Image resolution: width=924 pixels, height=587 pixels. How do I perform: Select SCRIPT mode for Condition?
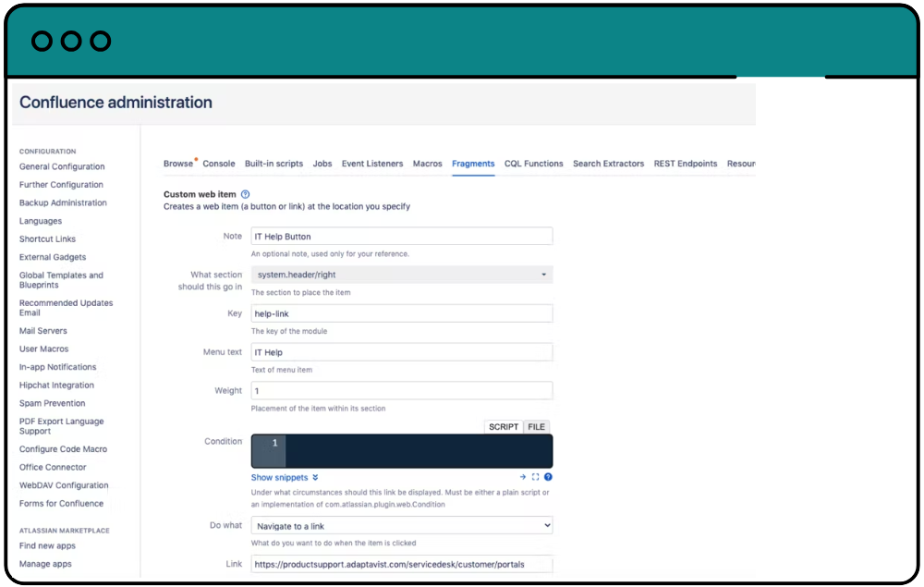click(x=504, y=427)
